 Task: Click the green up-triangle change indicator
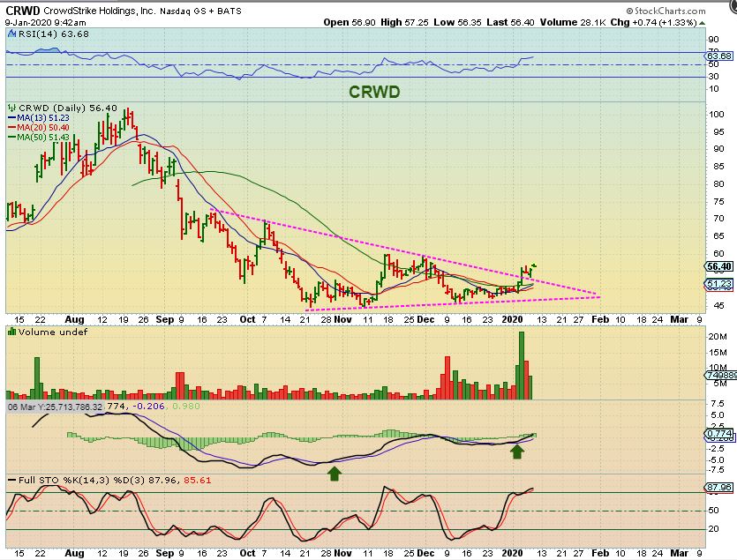click(703, 23)
